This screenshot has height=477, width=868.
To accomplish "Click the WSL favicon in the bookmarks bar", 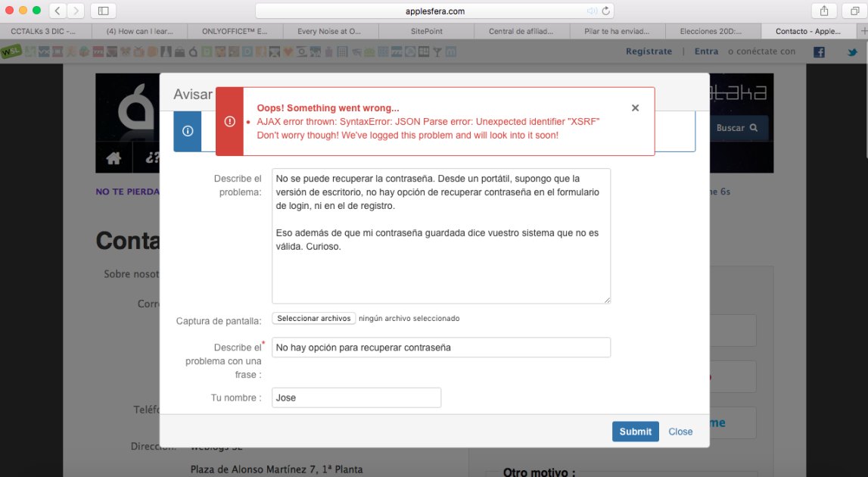I will [x=10, y=51].
